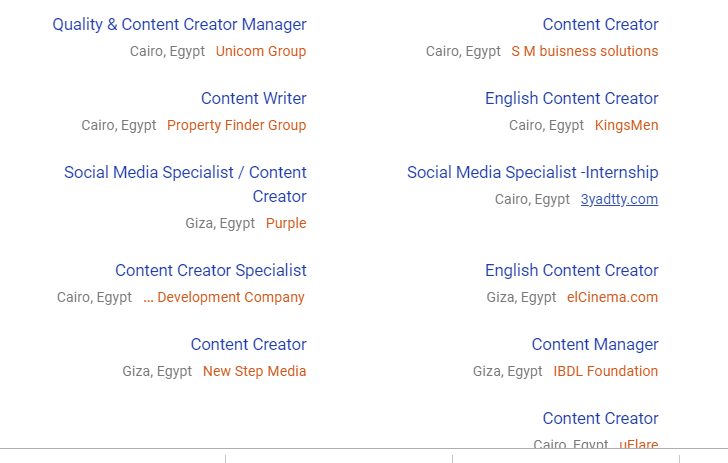
Task: Click the New Step Media company link
Action: tap(254, 371)
